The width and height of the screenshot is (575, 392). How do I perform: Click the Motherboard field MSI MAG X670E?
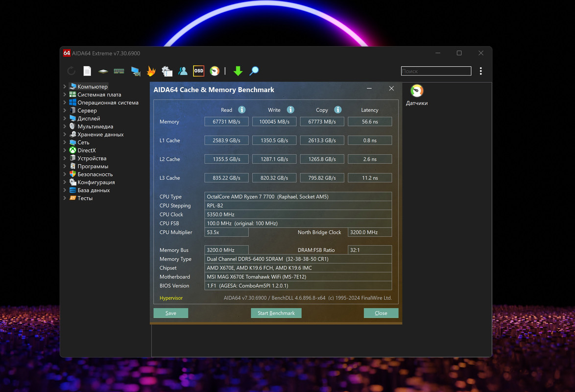pyautogui.click(x=298, y=277)
